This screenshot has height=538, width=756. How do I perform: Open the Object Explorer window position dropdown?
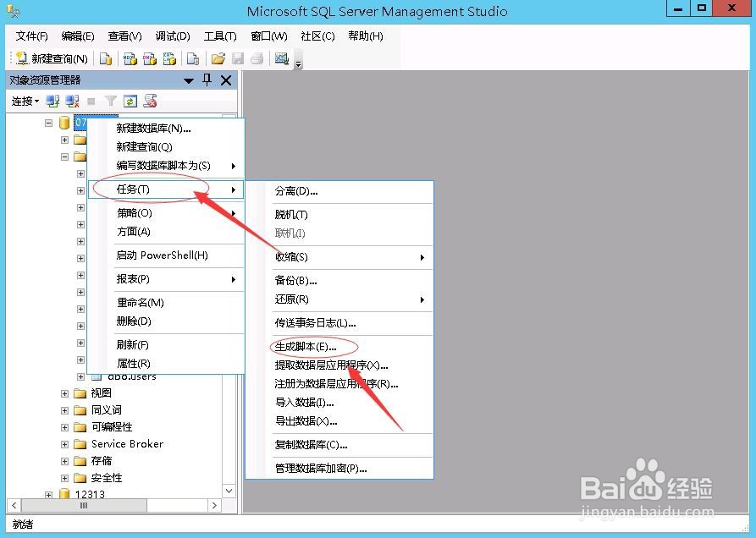point(189,80)
